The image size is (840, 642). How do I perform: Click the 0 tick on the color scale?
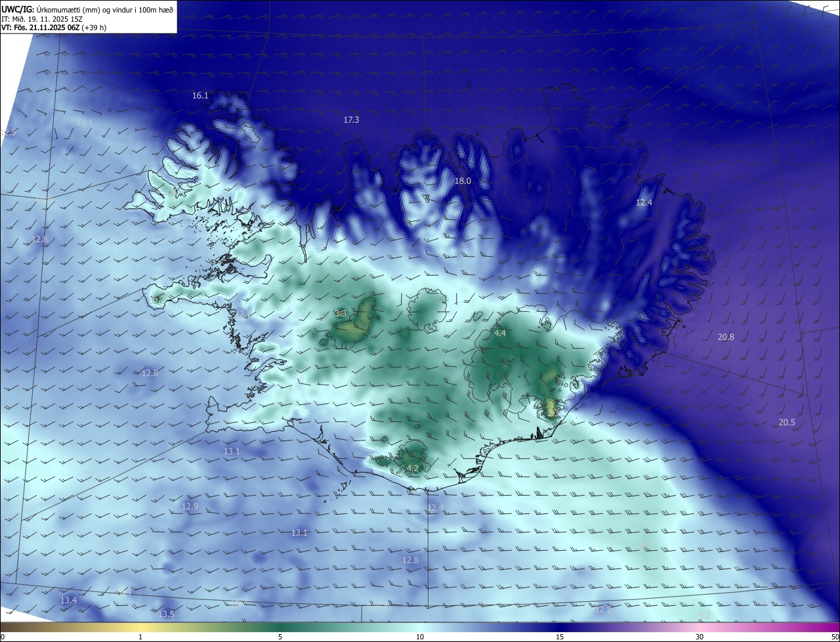[x=2, y=637]
